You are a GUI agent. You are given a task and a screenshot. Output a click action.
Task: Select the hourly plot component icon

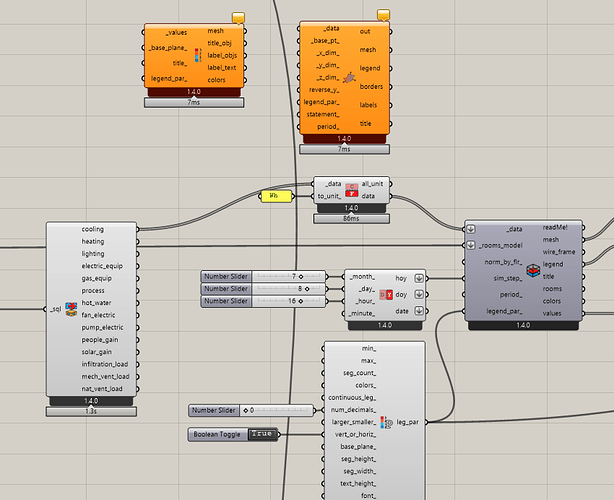tap(349, 78)
